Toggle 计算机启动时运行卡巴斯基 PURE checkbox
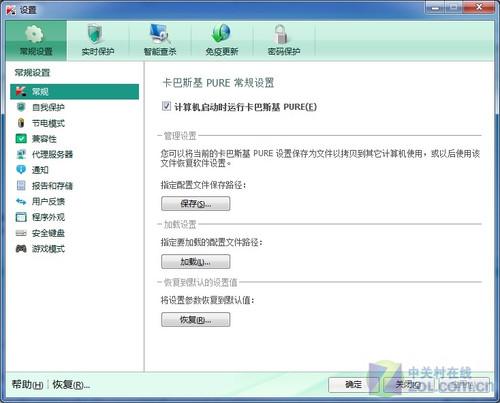Image resolution: width=500 pixels, height=403 pixels. click(x=166, y=106)
